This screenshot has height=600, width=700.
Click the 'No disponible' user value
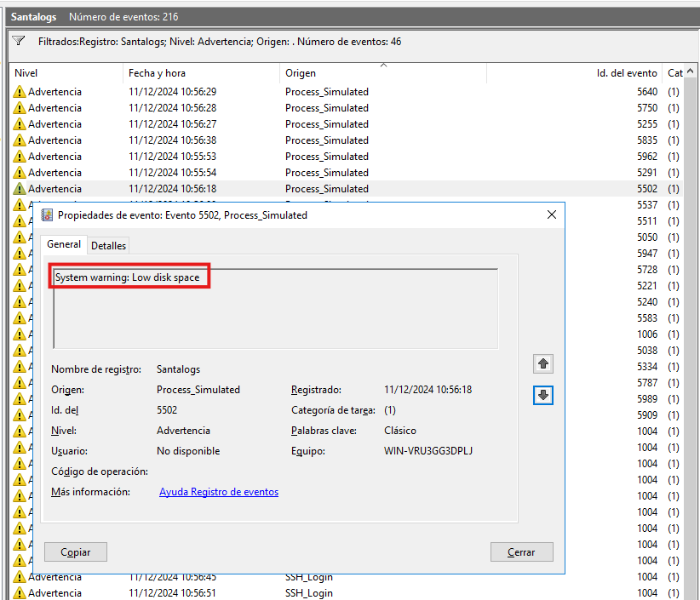pos(188,451)
